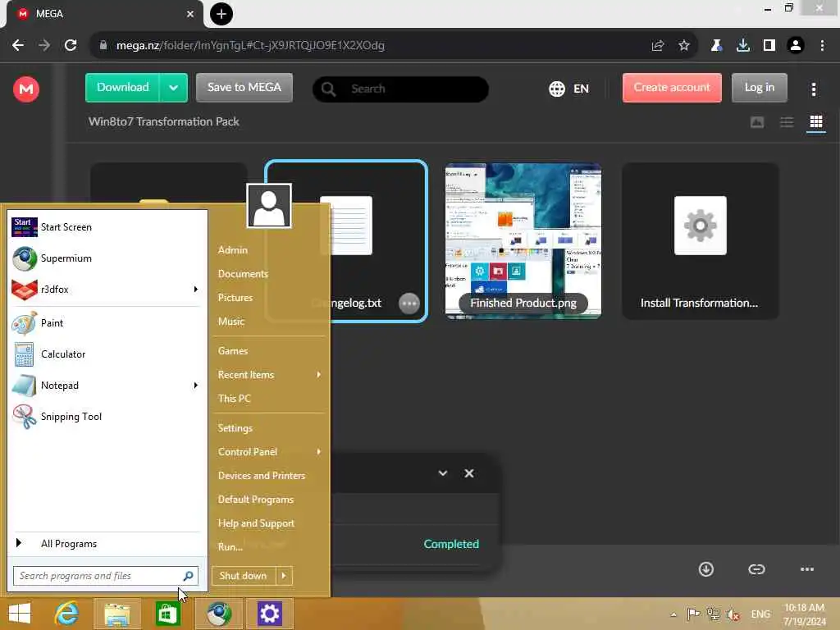Launch Snipping Tool from Start menu
840x630 pixels.
[107, 417]
